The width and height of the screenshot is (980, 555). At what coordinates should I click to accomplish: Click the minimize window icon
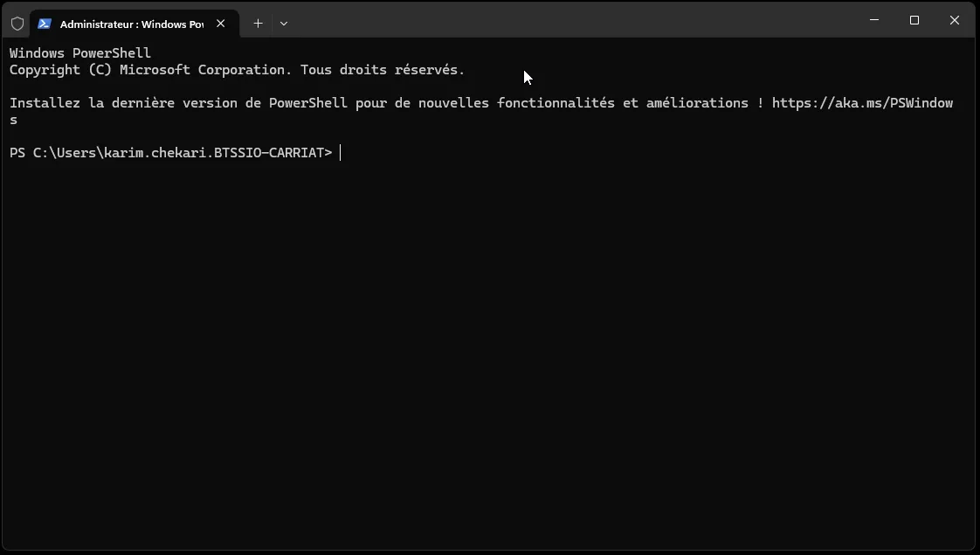tap(873, 20)
